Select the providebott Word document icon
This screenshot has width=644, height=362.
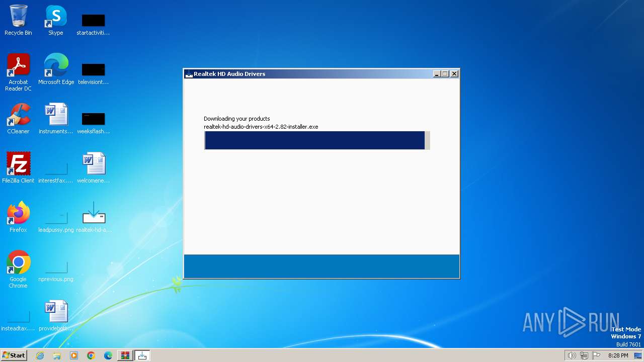[56, 316]
